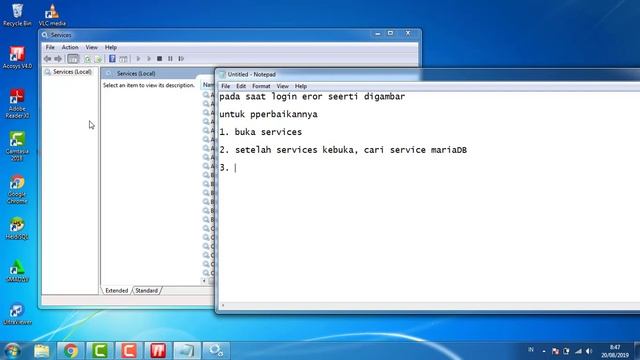The image size is (640, 360).
Task: Open volume control in system tray
Action: pyautogui.click(x=589, y=351)
